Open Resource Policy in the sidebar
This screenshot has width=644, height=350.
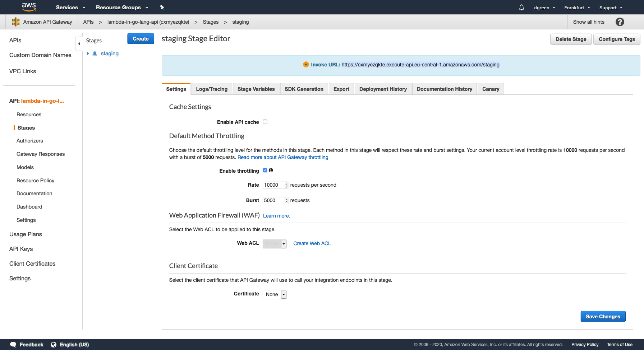coord(36,181)
